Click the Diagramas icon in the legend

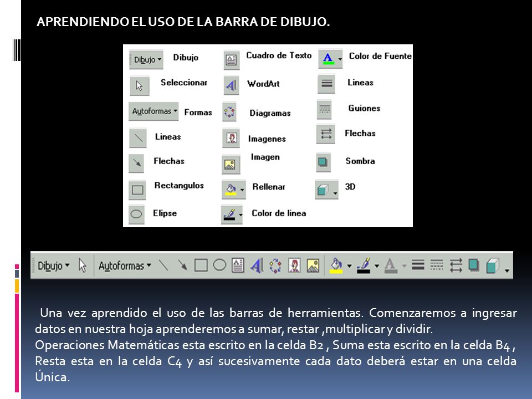229,111
